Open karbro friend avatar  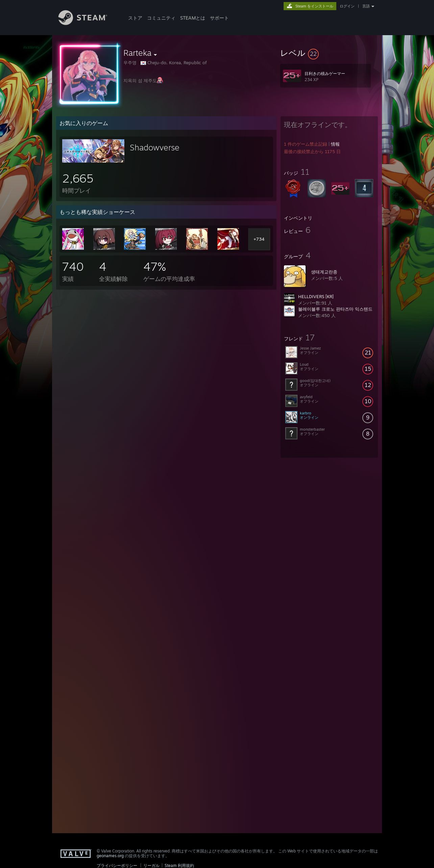pyautogui.click(x=291, y=417)
